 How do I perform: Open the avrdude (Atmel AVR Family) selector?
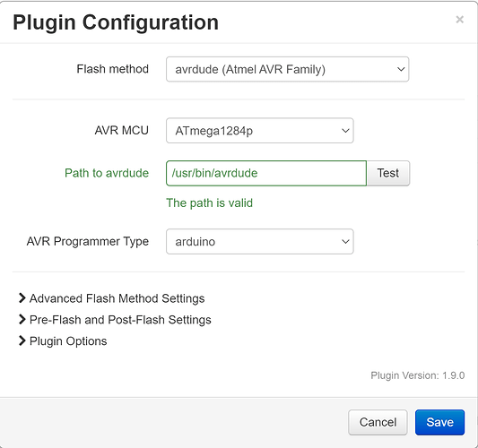click(288, 69)
